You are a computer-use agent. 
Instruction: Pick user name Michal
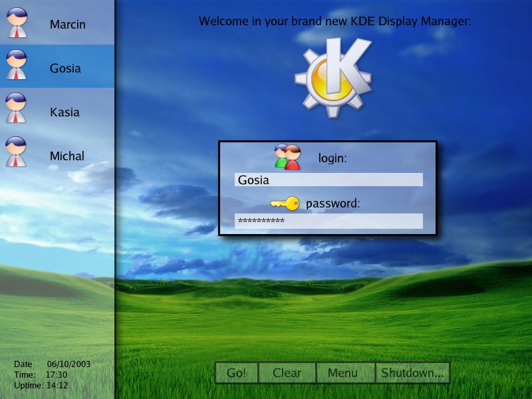[x=67, y=156]
